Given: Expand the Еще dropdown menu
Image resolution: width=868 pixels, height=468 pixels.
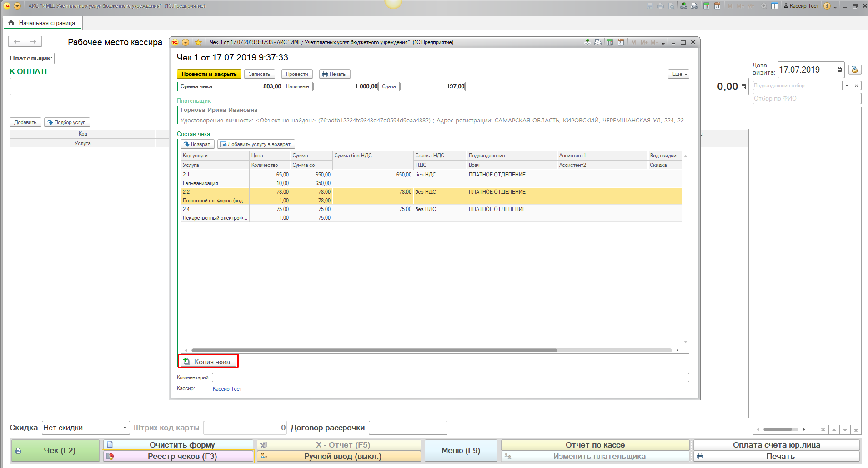Looking at the screenshot, I should (x=678, y=74).
